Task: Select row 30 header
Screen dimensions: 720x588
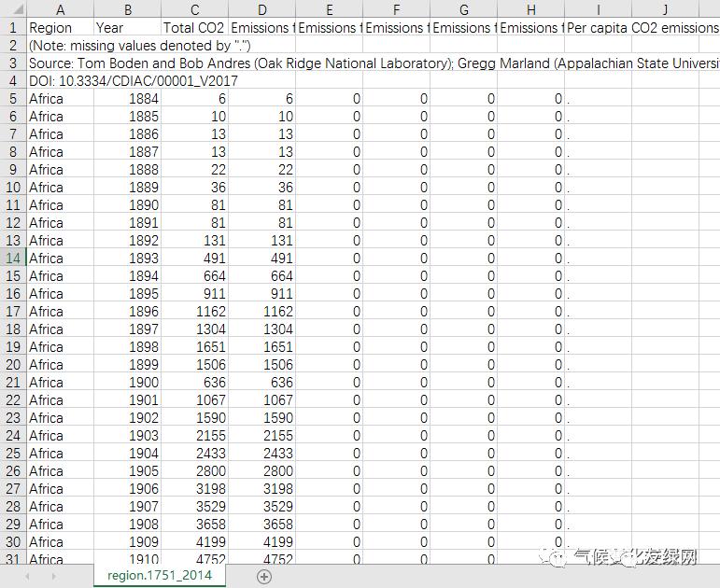Action: 13,541
